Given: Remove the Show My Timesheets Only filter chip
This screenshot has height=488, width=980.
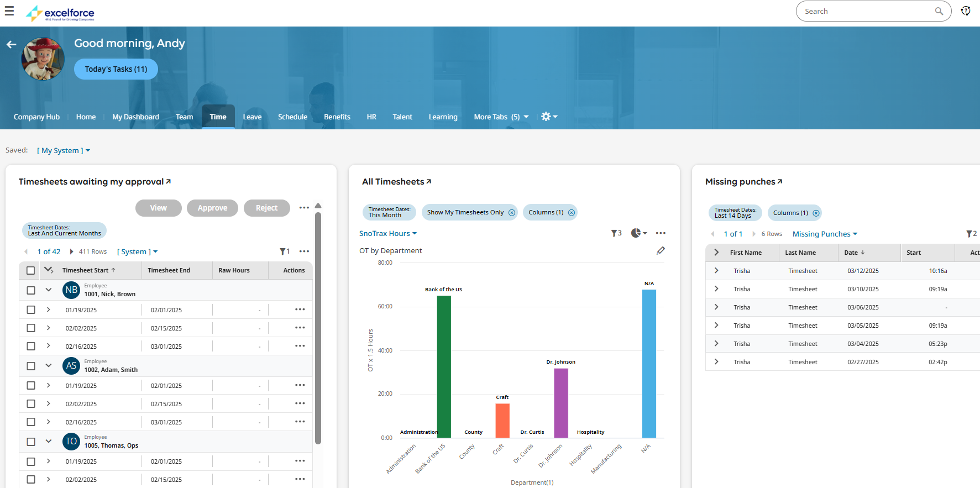Looking at the screenshot, I should pos(512,213).
